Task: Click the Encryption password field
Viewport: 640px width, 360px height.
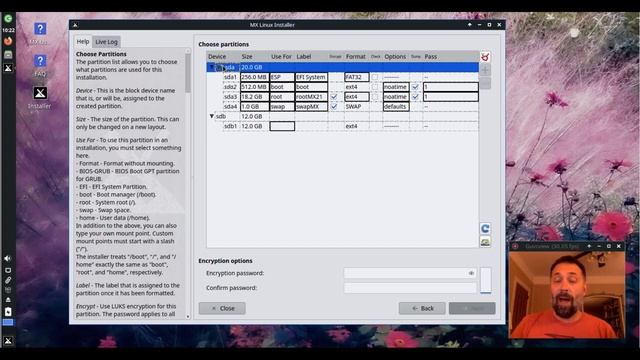Action: [x=410, y=273]
